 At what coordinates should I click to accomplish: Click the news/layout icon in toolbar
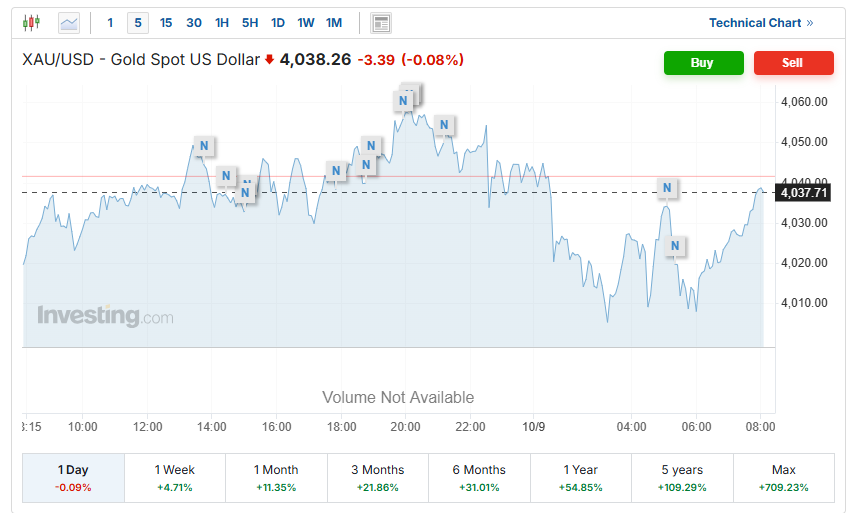click(x=380, y=23)
